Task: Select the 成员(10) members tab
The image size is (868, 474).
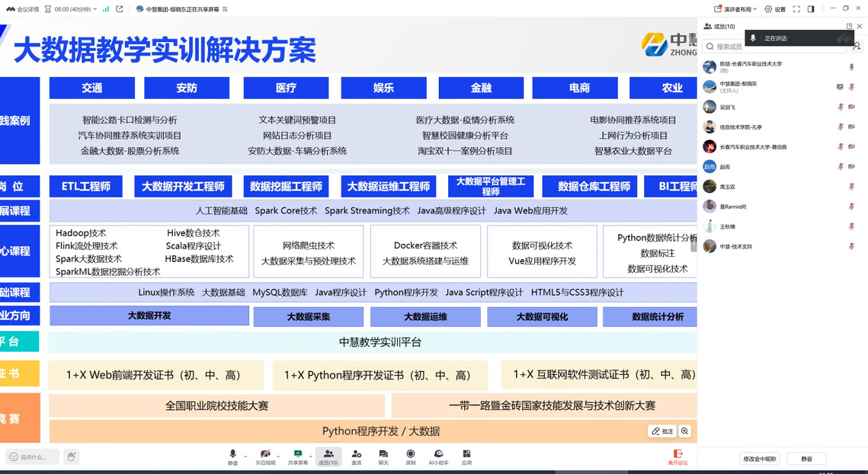Action: (x=328, y=456)
